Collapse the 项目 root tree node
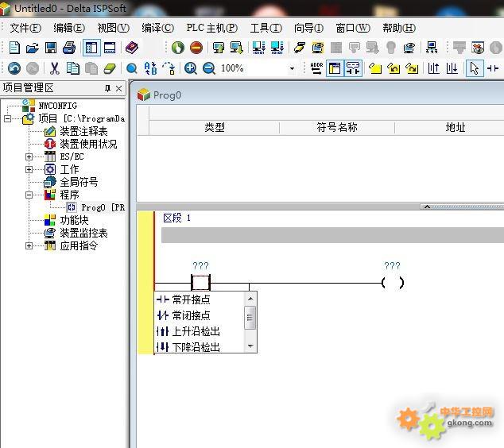504x448 pixels. 7,119
